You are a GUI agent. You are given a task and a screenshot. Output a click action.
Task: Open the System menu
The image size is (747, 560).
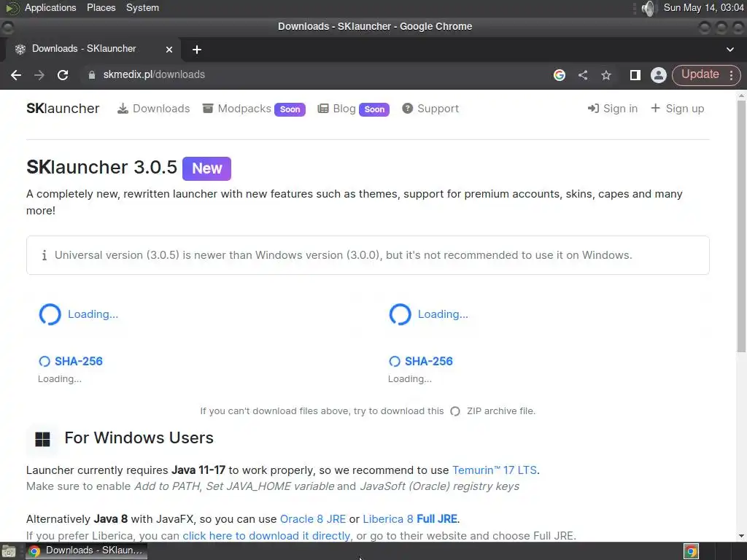(x=142, y=7)
